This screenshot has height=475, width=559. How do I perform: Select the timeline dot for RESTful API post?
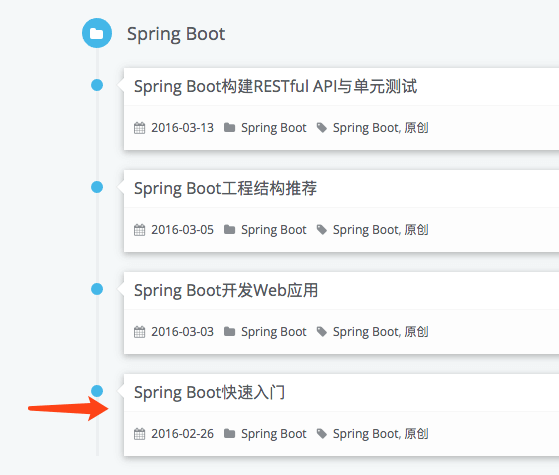pyautogui.click(x=97, y=85)
